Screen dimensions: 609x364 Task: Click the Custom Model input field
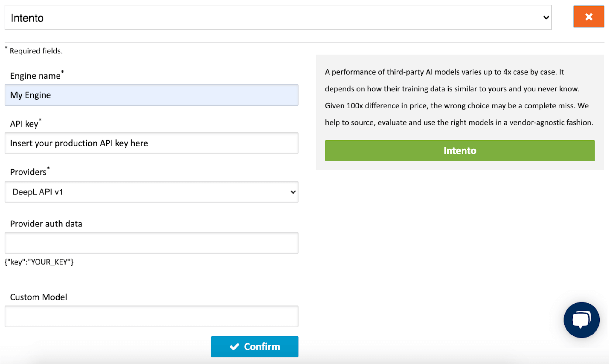[151, 316]
